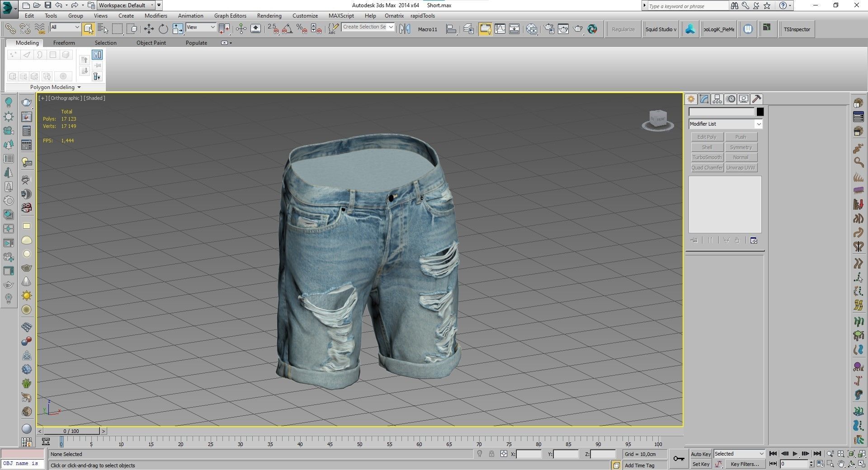Image resolution: width=868 pixels, height=470 pixels.
Task: Open the Rendering menu
Action: 269,16
